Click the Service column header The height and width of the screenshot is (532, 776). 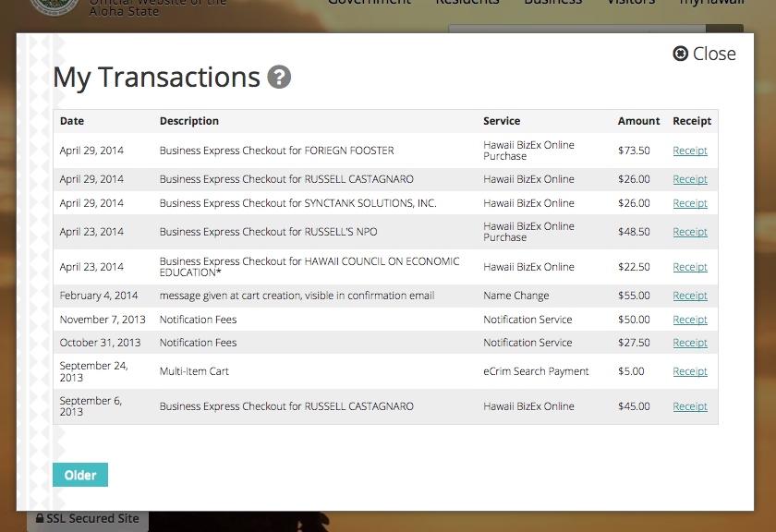(502, 121)
